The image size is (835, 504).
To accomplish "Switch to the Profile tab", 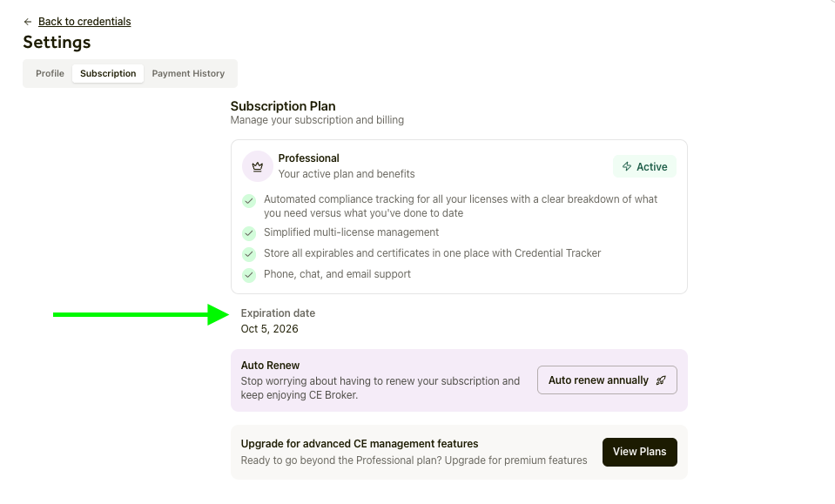I will [x=50, y=74].
